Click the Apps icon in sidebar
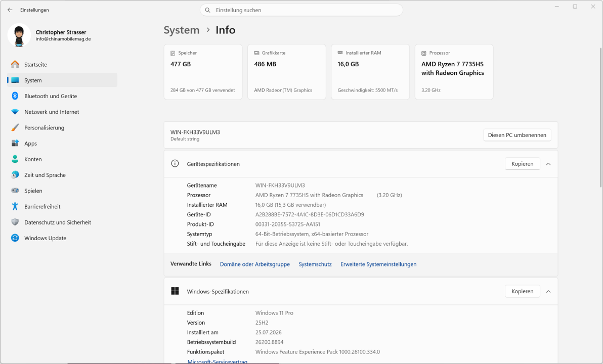This screenshot has width=603, height=364. pos(15,143)
